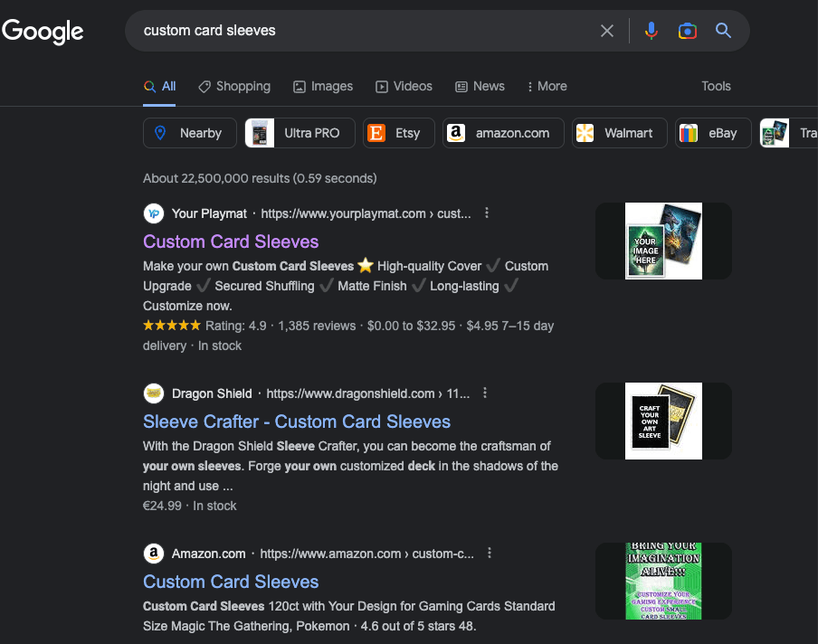Viewport: 818px width, 644px height.
Task: Switch to the Videos tab
Action: coord(404,87)
